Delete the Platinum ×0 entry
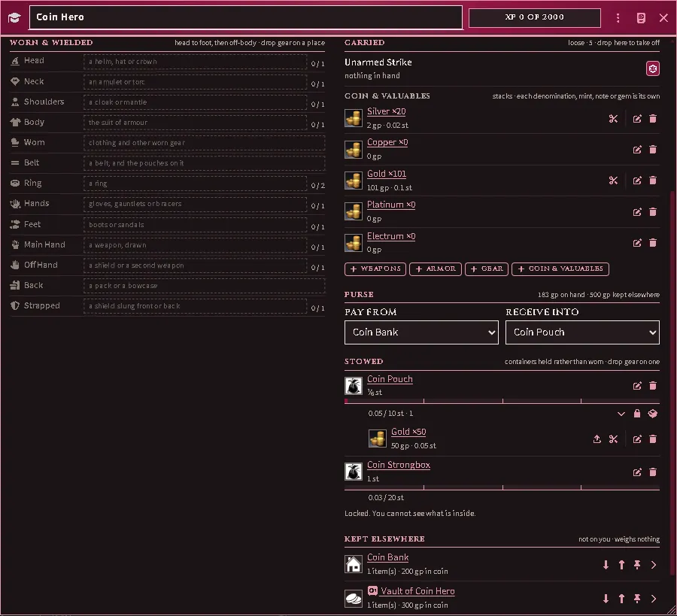 653,212
